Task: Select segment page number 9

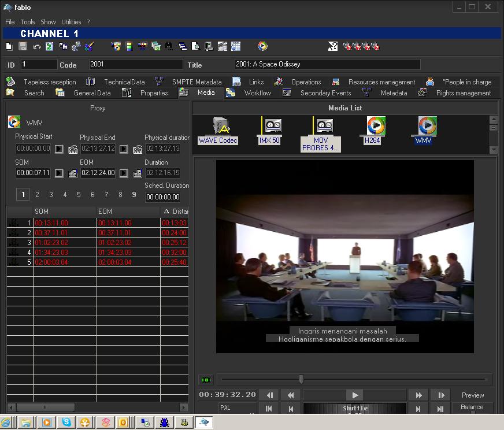Action: (134, 195)
